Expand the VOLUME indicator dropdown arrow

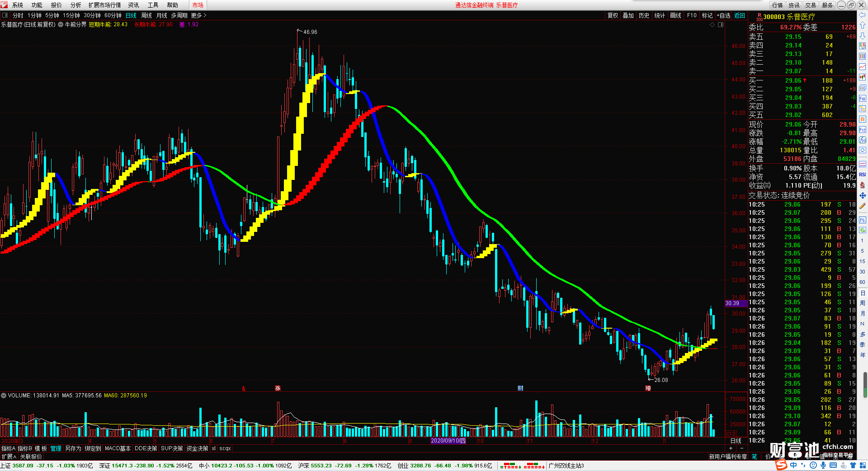pos(4,396)
